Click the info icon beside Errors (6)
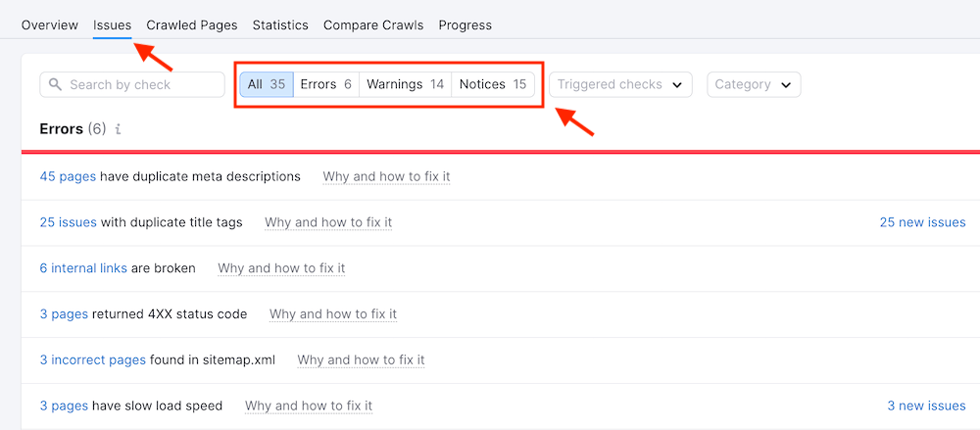The height and width of the screenshot is (430, 980). [x=119, y=129]
